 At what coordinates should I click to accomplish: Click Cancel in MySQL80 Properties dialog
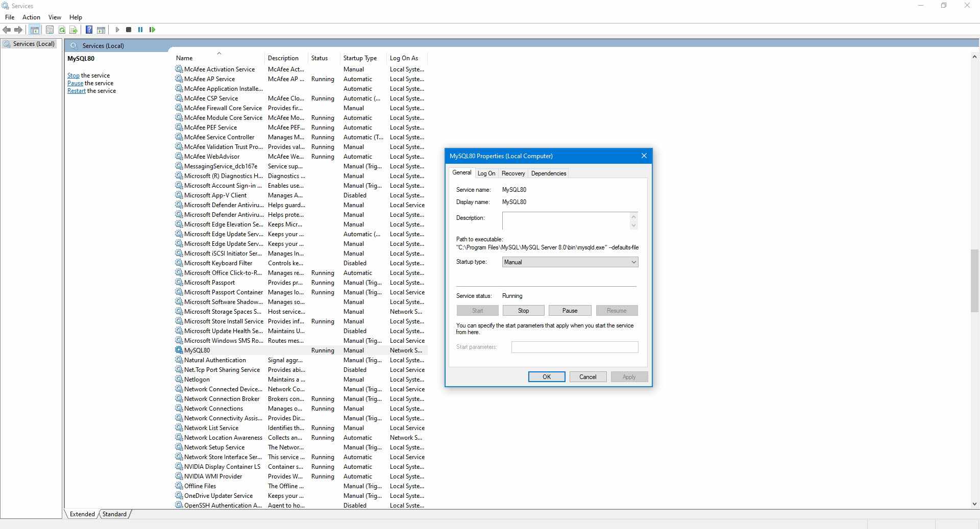pos(587,376)
